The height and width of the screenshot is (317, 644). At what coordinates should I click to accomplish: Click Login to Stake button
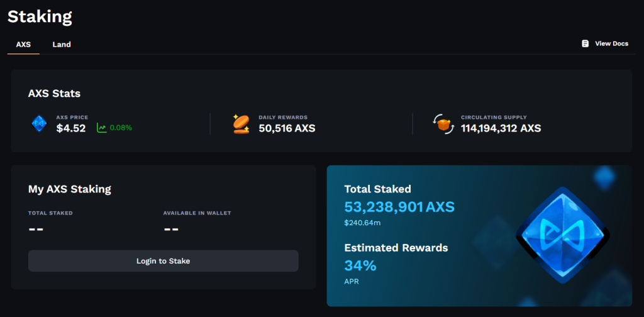click(x=163, y=261)
